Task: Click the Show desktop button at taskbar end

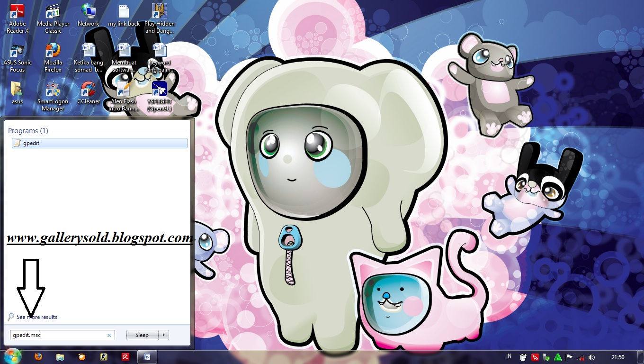Action: pyautogui.click(x=640, y=357)
